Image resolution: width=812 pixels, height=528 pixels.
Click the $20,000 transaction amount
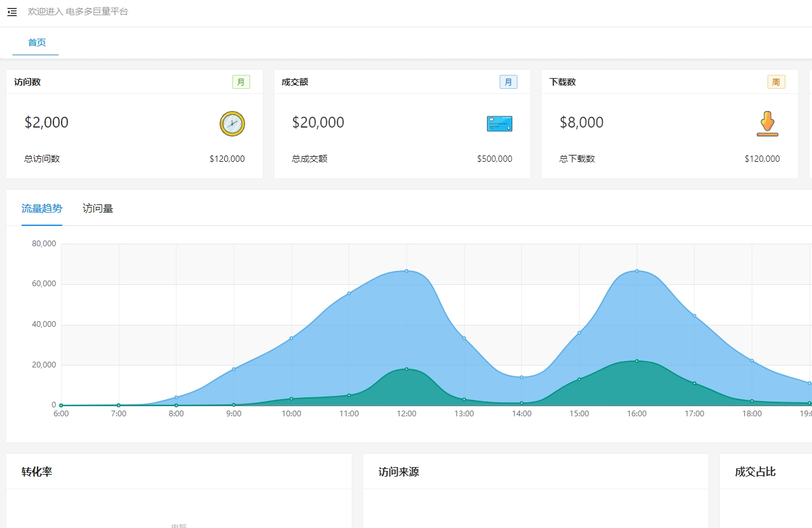318,122
